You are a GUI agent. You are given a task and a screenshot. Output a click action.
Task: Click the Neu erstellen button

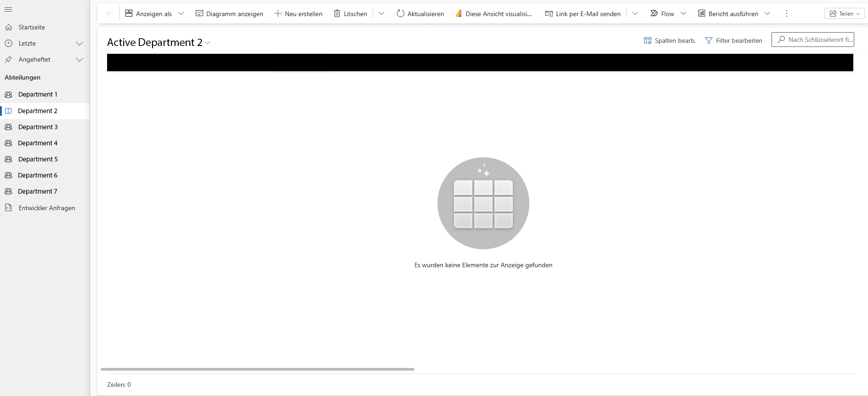298,14
